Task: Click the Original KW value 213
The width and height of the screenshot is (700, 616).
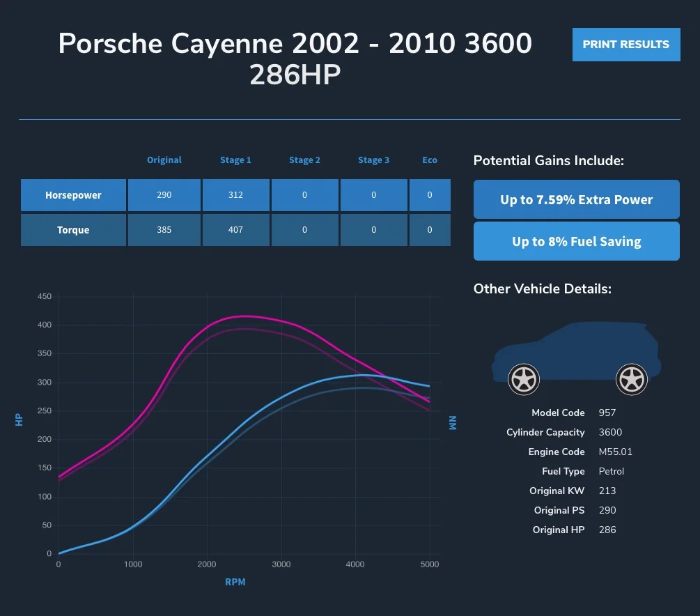Action: 607,491
